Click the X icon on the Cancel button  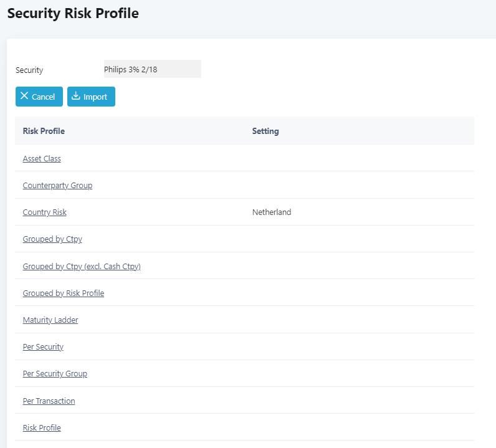tap(24, 96)
